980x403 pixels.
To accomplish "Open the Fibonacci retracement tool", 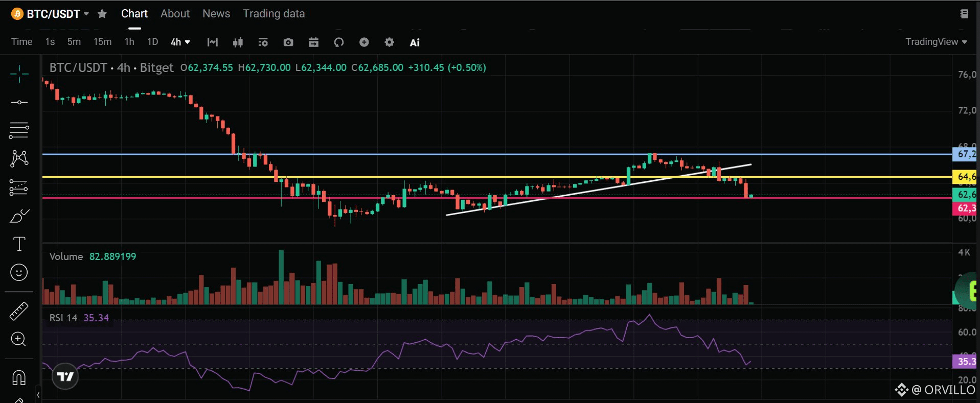I will [x=19, y=130].
